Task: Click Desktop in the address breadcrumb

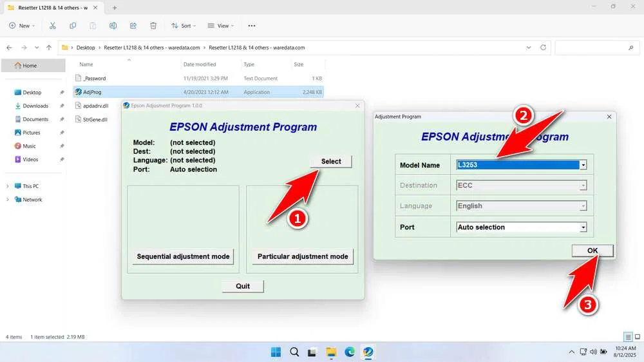Action: [x=86, y=48]
